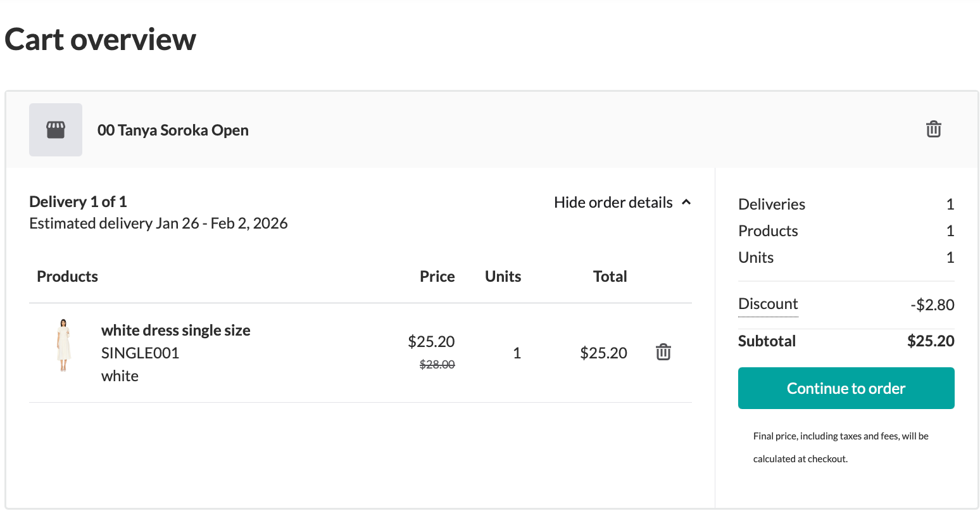Click the crossed-out $28.00 original price
This screenshot has height=511, width=980.
coord(437,364)
